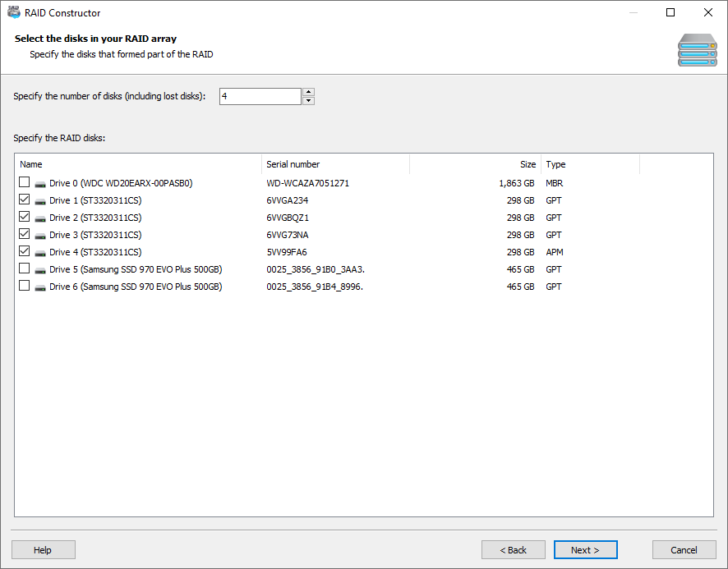Click the RAID array illustration icon
728x569 pixels.
pyautogui.click(x=697, y=50)
